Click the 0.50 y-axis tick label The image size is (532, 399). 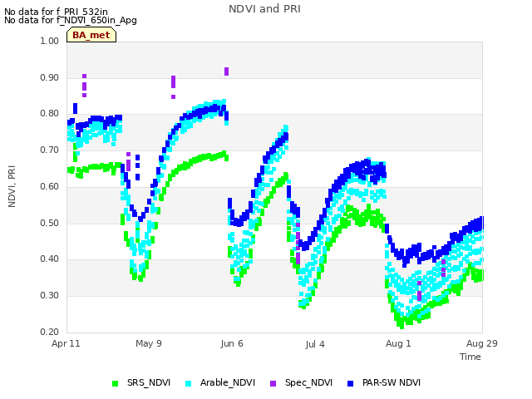pos(50,224)
